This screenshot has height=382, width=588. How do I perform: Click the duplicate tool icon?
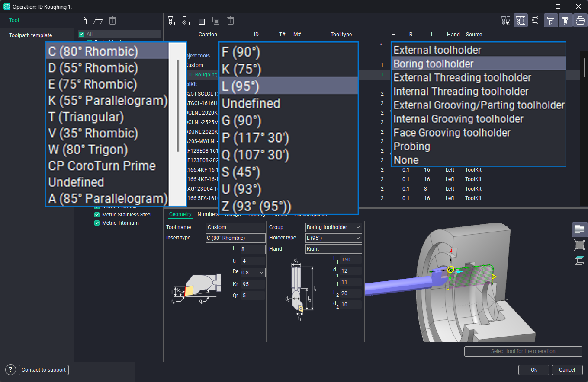pyautogui.click(x=201, y=20)
